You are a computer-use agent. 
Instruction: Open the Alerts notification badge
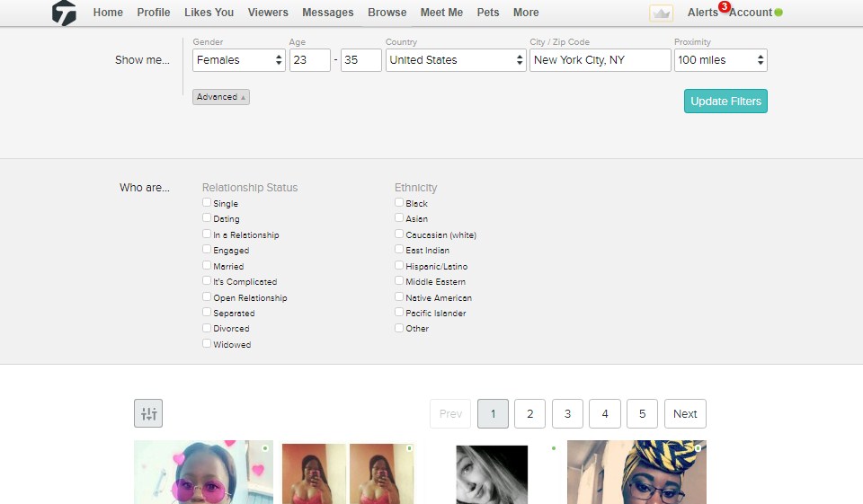pos(724,7)
